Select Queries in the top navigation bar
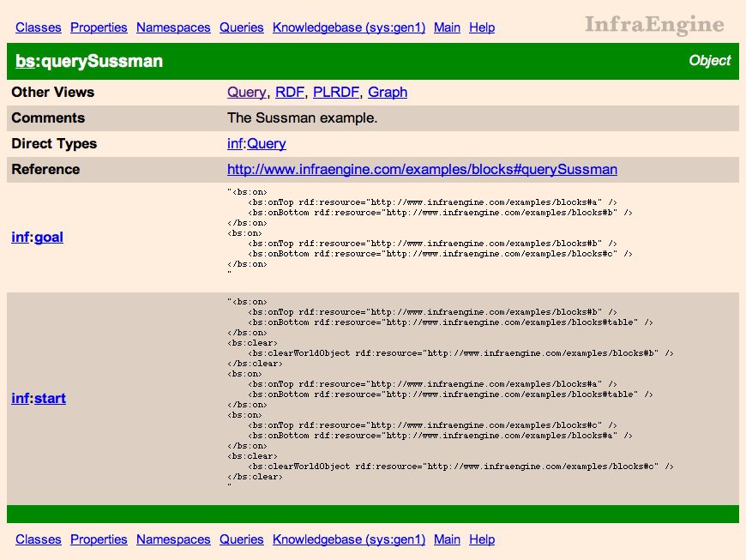 click(241, 27)
